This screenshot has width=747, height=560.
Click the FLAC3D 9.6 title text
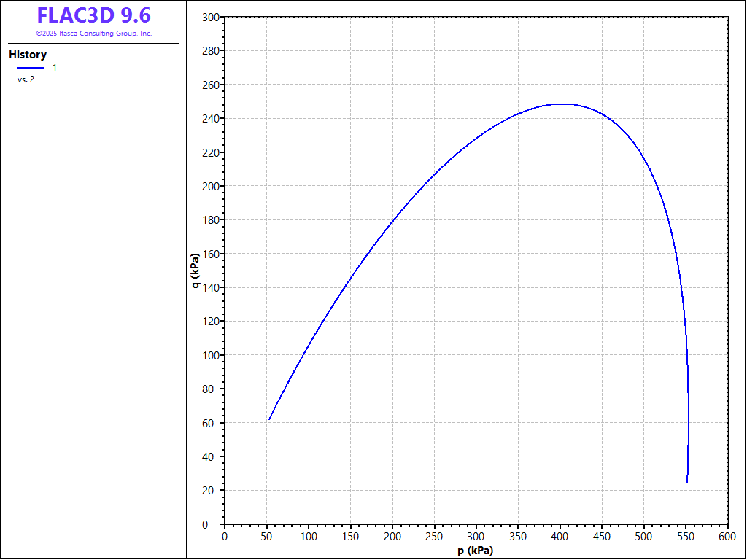pos(93,15)
